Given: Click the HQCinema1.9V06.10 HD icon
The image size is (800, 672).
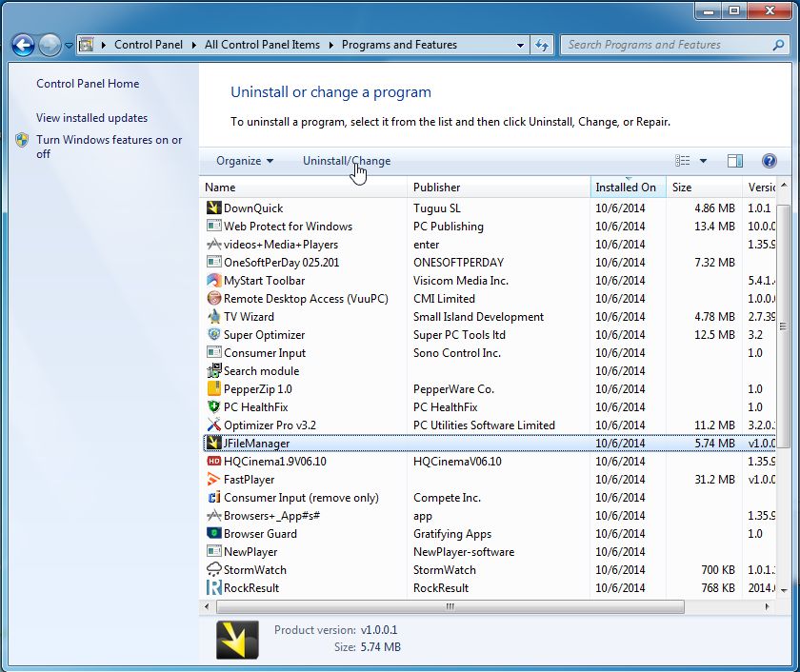Looking at the screenshot, I should [213, 461].
